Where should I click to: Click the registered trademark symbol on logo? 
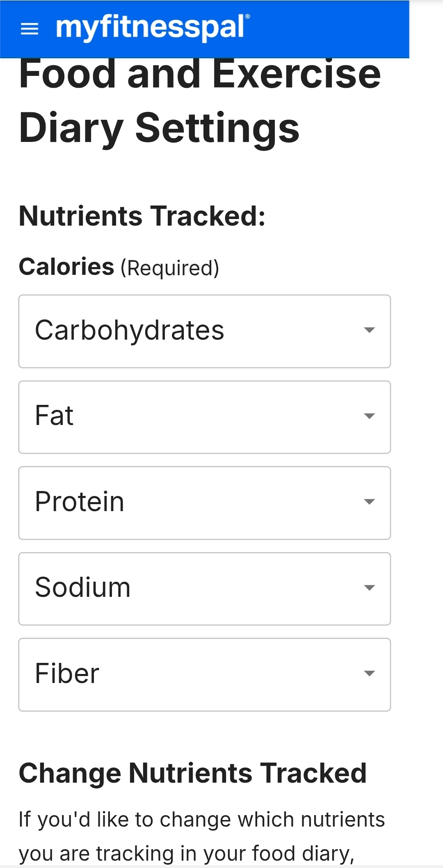tap(247, 16)
